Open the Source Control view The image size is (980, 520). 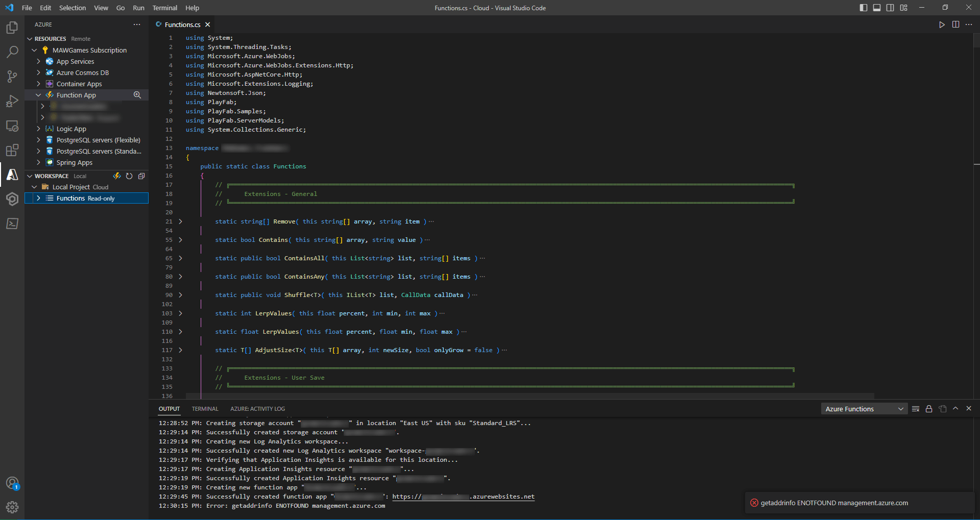click(x=12, y=76)
